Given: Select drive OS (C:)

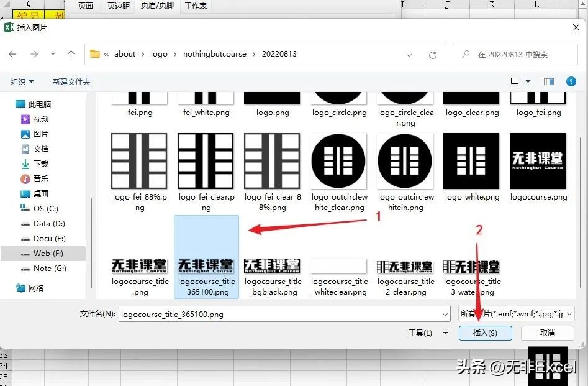Looking at the screenshot, I should click(x=39, y=208).
